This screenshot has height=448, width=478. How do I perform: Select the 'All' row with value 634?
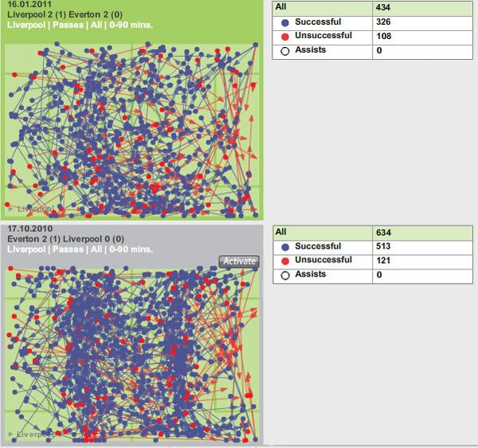tap(373, 234)
